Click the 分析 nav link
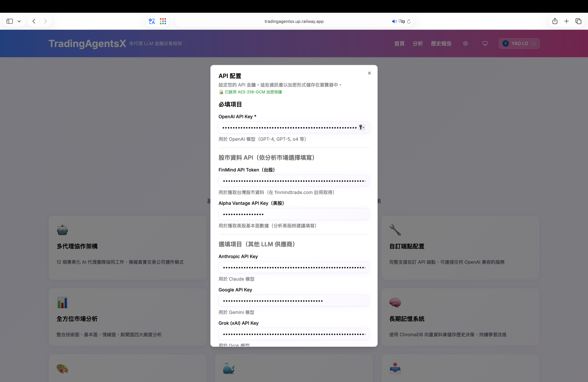588x382 pixels. pos(417,43)
